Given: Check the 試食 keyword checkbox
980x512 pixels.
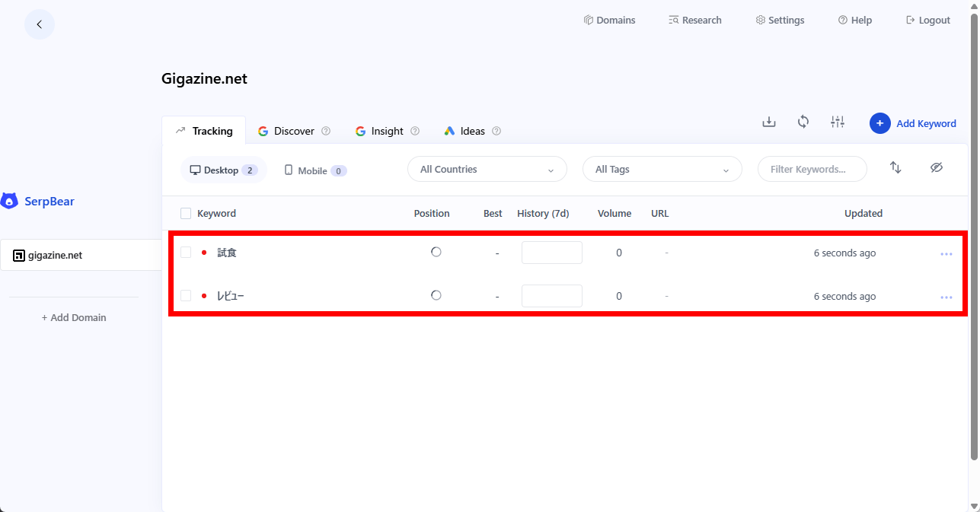Looking at the screenshot, I should coord(186,253).
